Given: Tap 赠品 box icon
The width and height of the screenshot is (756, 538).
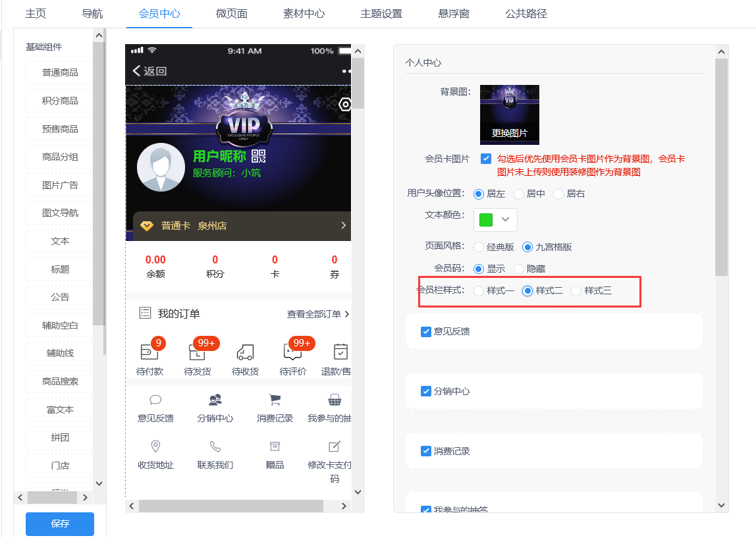Looking at the screenshot, I should click(x=275, y=446).
